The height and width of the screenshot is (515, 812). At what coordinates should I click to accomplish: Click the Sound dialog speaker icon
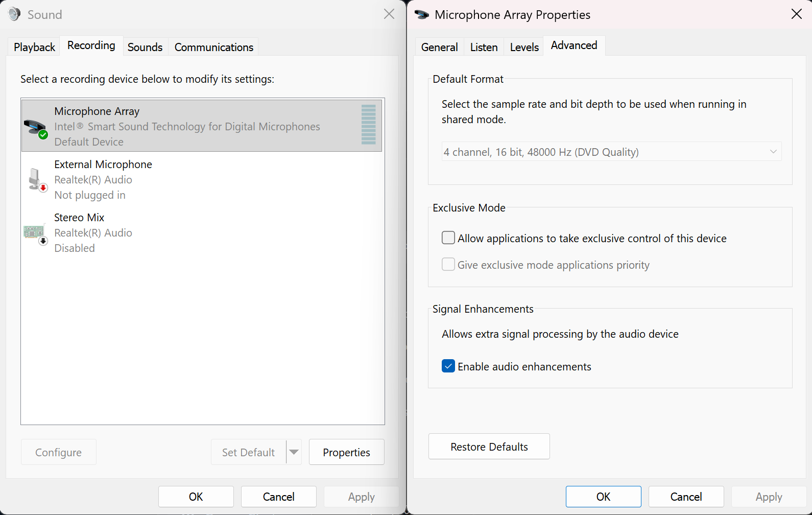click(15, 14)
